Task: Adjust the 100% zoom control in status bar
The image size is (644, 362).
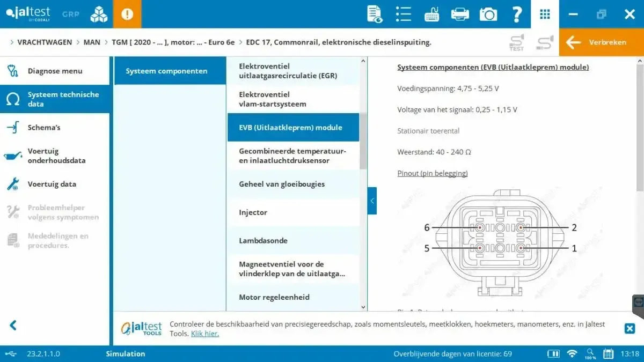Action: pyautogui.click(x=590, y=353)
